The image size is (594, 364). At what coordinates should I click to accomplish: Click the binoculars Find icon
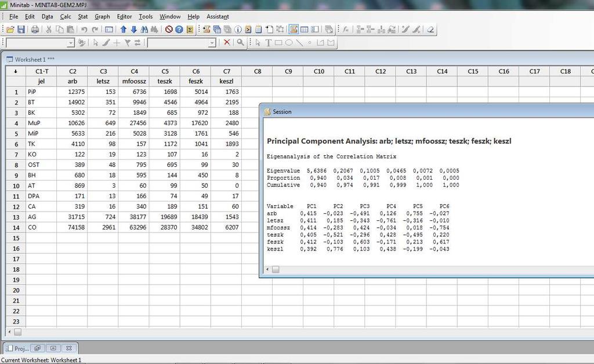click(x=144, y=30)
